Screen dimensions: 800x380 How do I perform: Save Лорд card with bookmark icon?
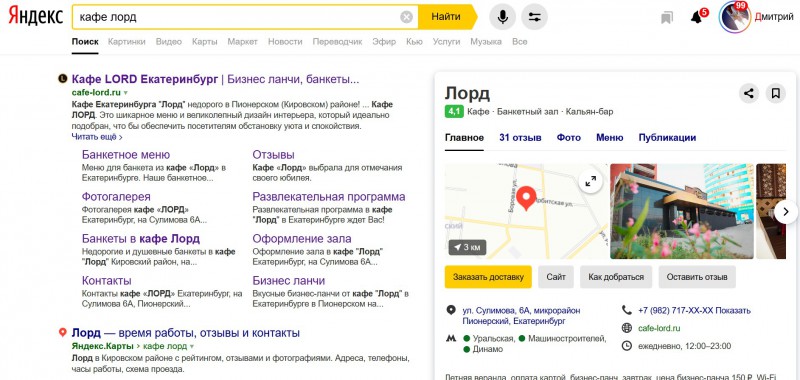coord(776,94)
